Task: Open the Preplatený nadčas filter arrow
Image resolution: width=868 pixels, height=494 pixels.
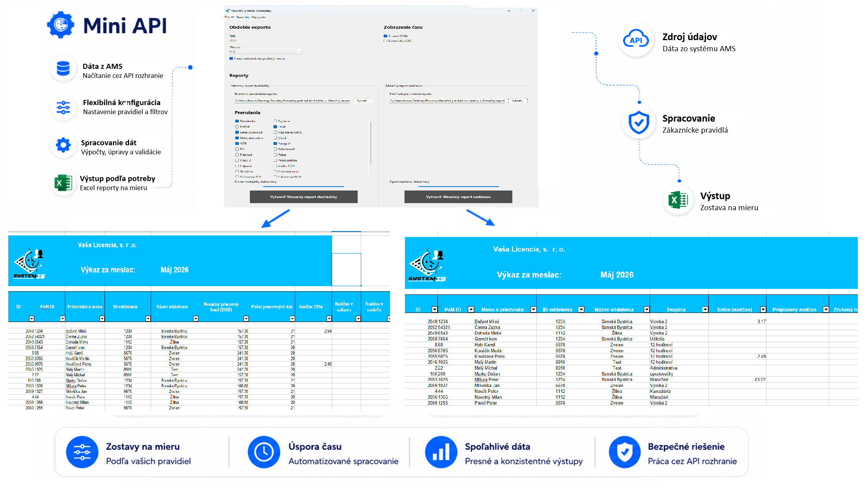Action: pyautogui.click(x=826, y=309)
